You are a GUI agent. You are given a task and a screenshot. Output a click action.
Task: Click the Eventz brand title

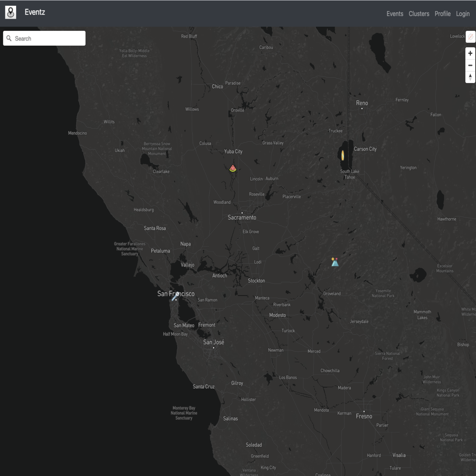pyautogui.click(x=35, y=12)
